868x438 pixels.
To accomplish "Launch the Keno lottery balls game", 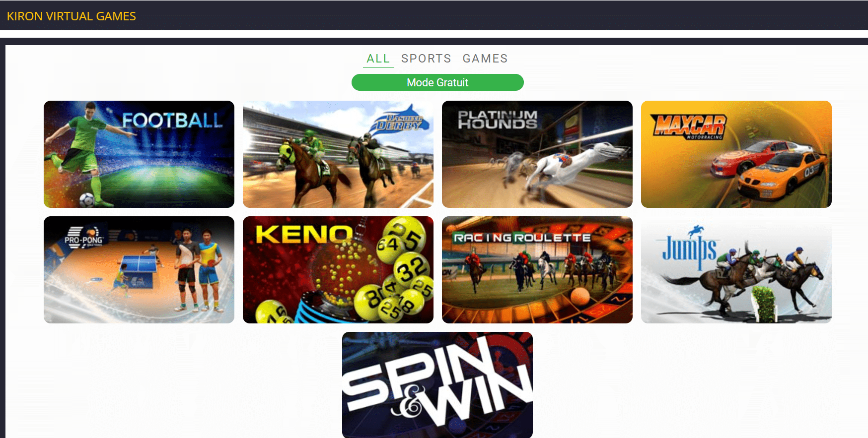I will [x=338, y=270].
